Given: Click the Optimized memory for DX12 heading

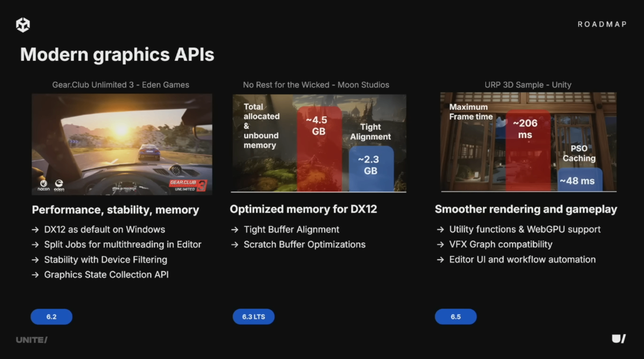Looking at the screenshot, I should point(303,209).
